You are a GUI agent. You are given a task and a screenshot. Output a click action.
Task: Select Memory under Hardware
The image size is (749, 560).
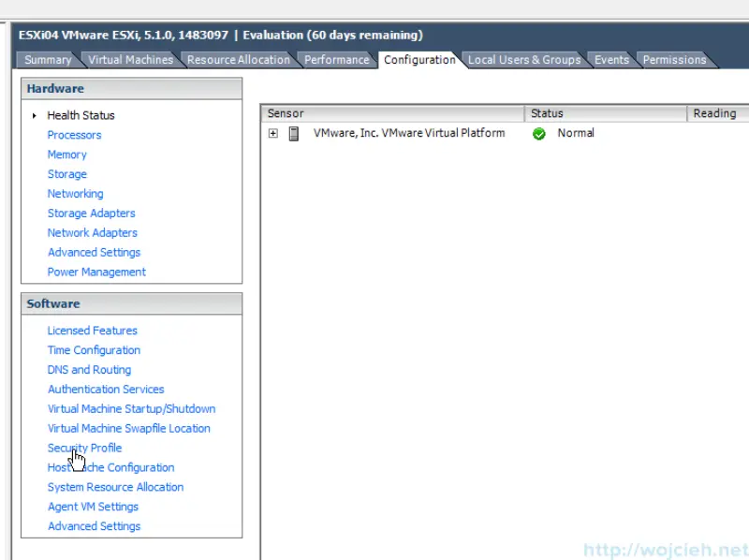(x=66, y=154)
